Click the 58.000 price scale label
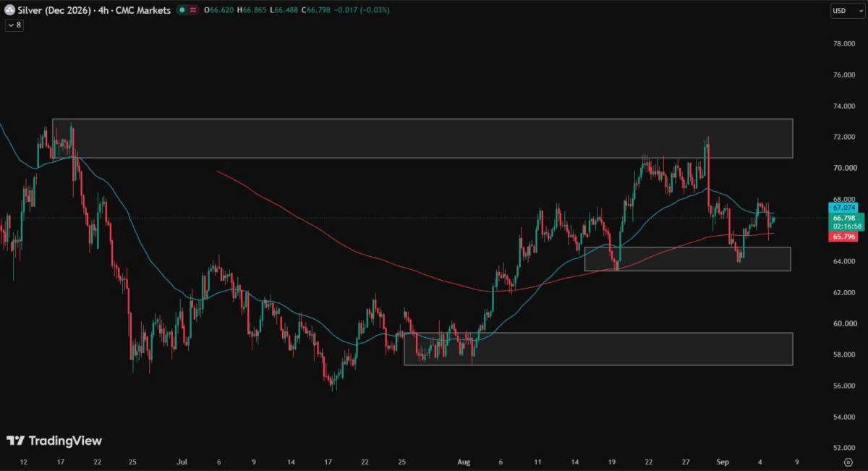Viewport: 868px width, 471px height. tap(843, 355)
